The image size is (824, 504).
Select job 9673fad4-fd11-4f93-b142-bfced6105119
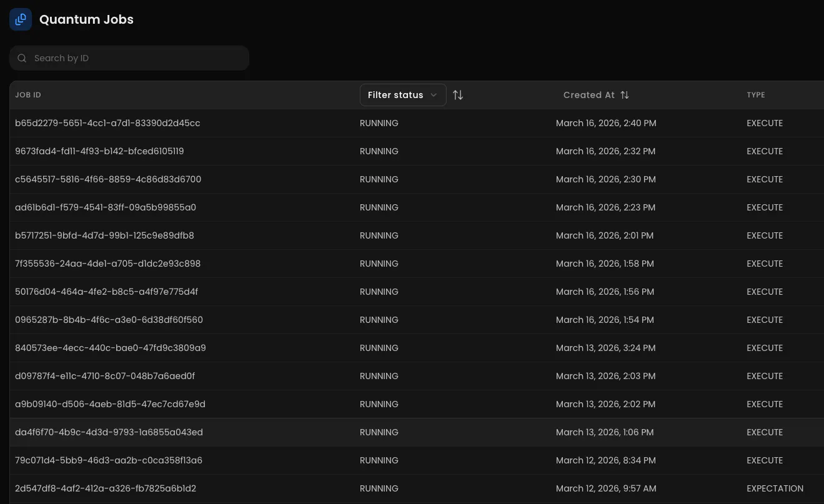(99, 151)
